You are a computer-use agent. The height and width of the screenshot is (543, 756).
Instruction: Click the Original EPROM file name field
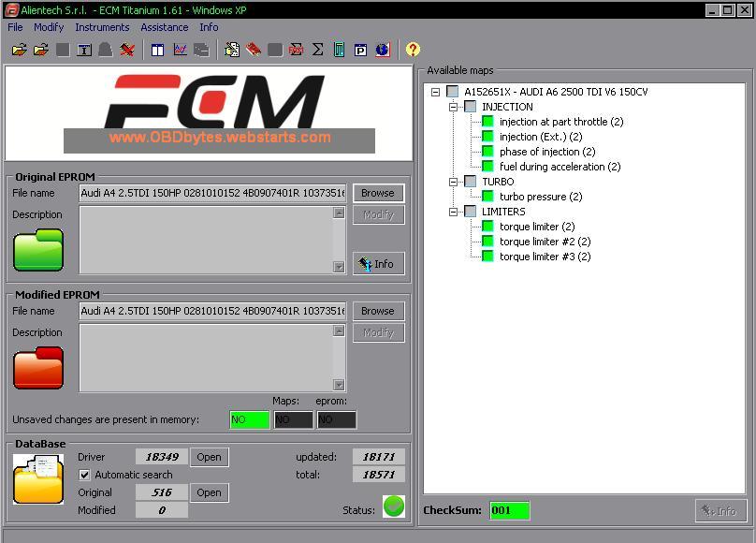[x=212, y=193]
